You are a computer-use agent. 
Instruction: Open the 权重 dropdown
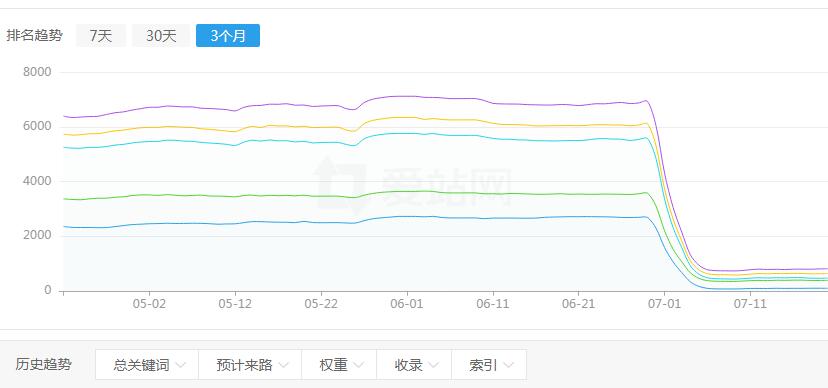click(x=339, y=364)
